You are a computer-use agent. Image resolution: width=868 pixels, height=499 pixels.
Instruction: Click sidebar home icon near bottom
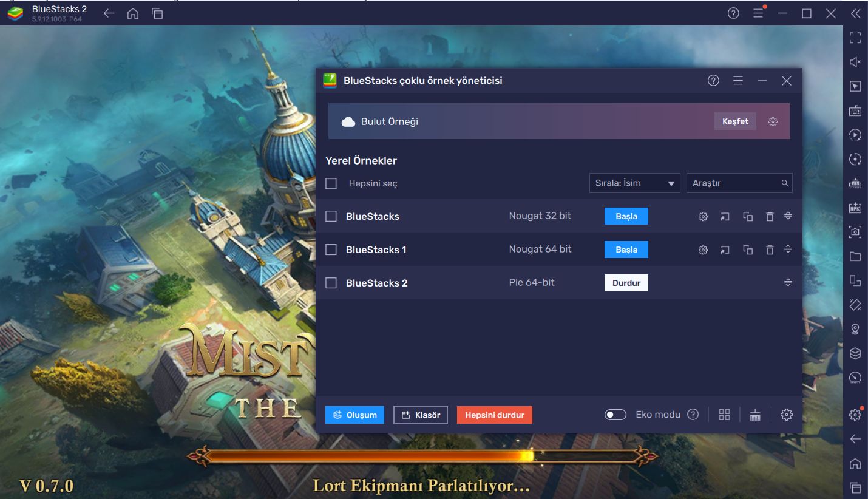click(855, 463)
